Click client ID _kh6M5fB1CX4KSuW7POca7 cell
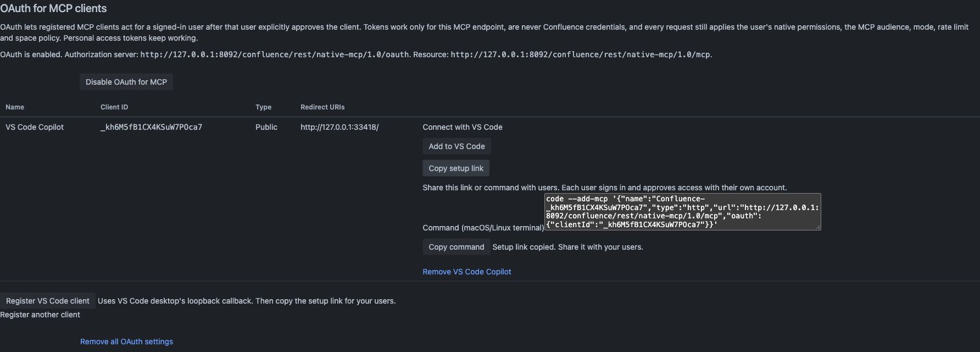This screenshot has height=352, width=980. coord(151,127)
